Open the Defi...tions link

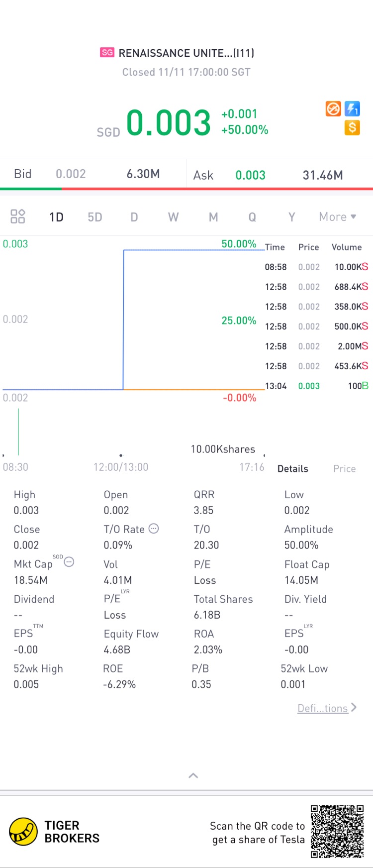click(x=322, y=708)
